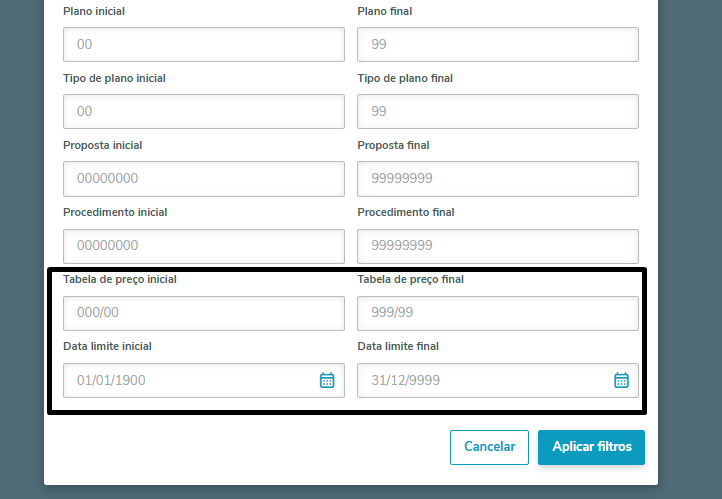
Task: Select the Tabela de preço inicial field
Action: (204, 313)
